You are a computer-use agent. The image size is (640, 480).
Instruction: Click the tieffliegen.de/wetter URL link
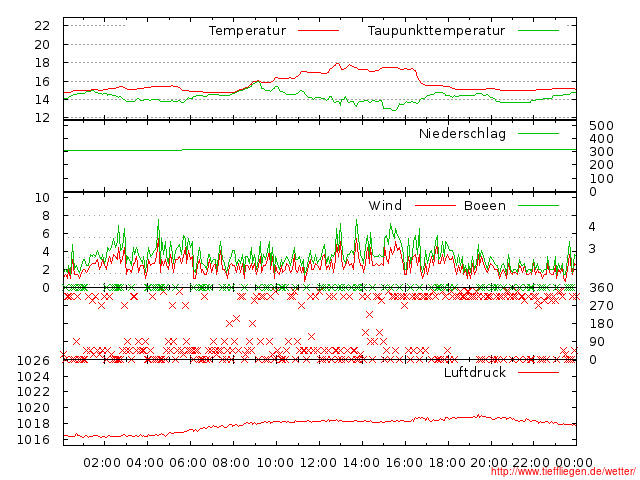(x=563, y=472)
